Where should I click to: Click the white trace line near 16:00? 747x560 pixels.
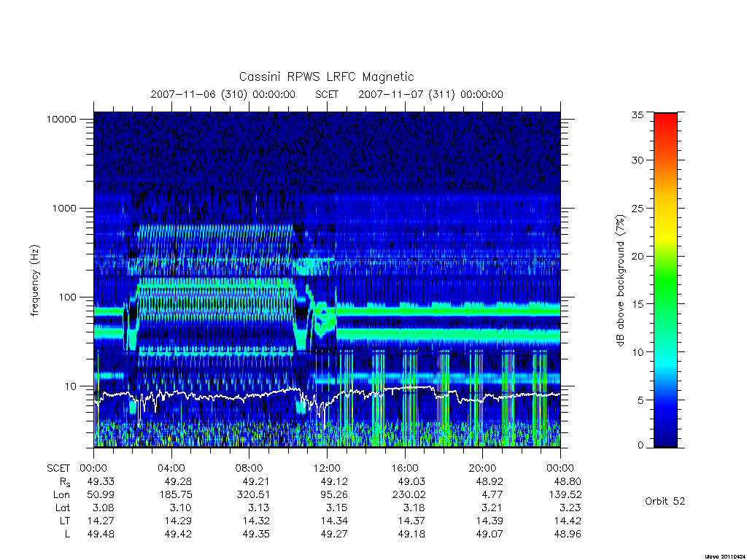click(x=405, y=389)
